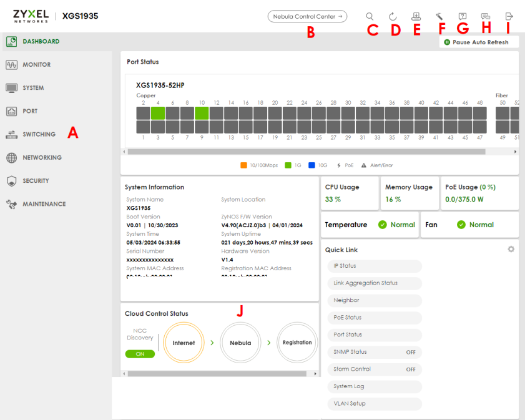
Task: Open the Maintenance menu
Action: pos(44,204)
